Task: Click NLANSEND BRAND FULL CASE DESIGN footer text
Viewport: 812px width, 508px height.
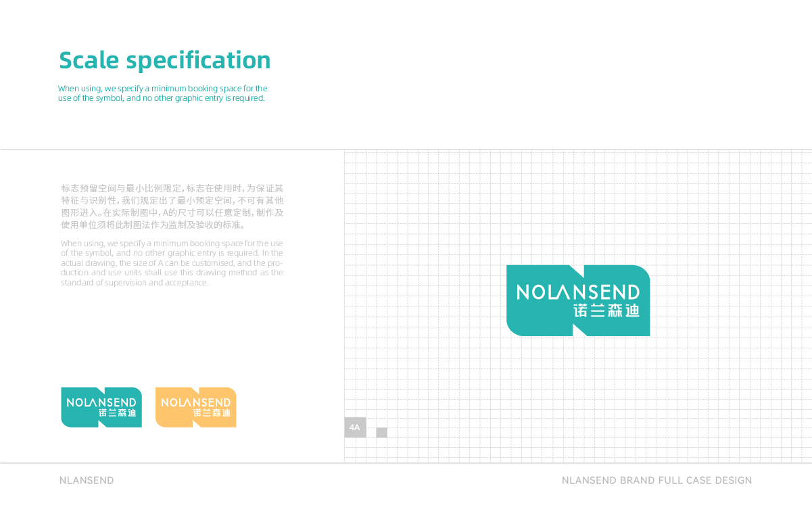Action: 656,480
